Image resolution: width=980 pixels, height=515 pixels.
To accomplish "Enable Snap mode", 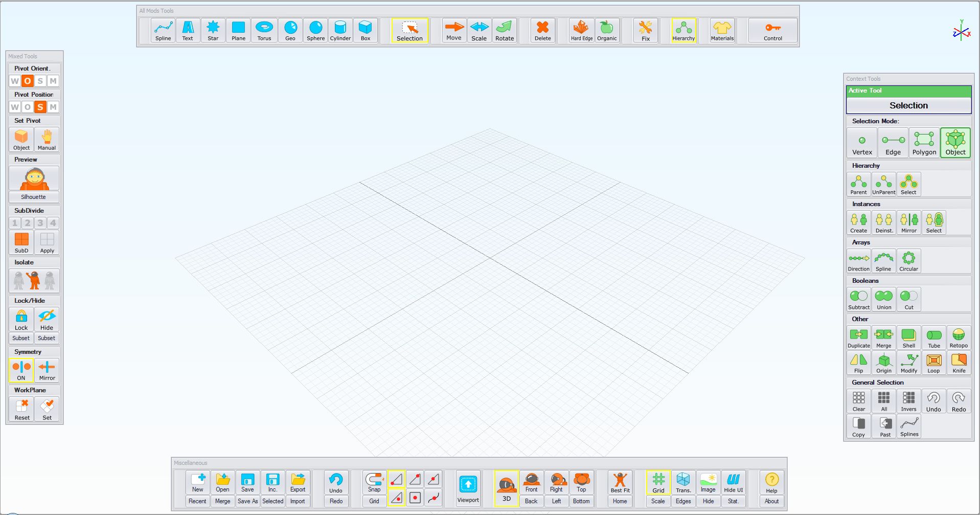I will click(x=374, y=482).
